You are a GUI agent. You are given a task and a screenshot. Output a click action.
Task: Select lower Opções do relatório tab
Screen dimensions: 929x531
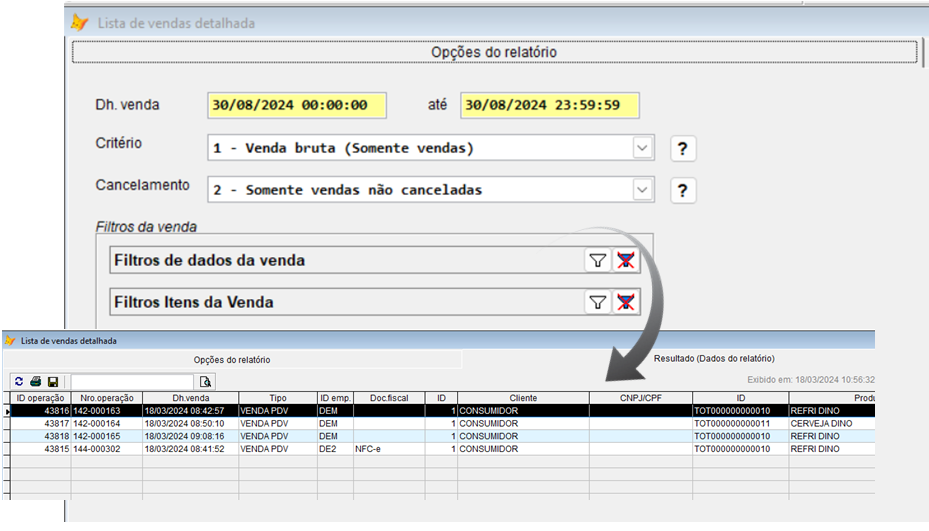coord(232,359)
